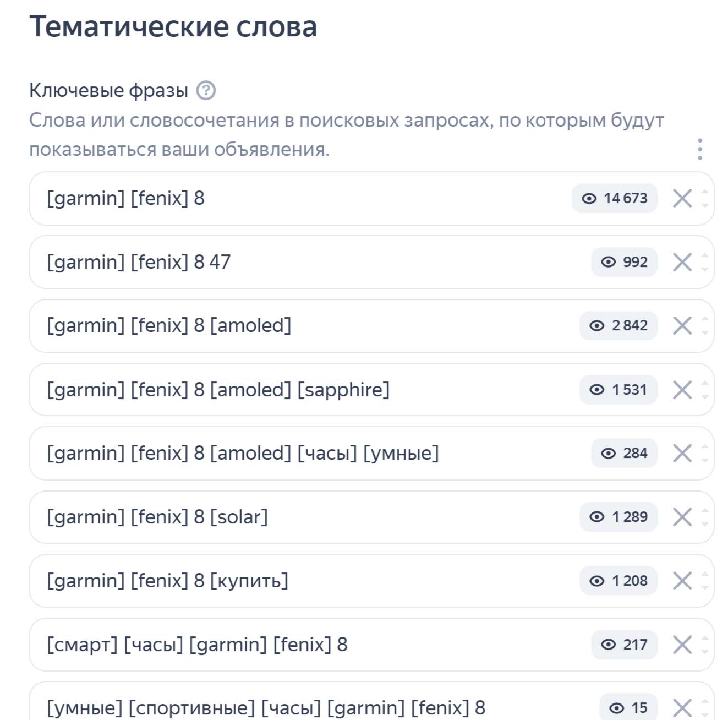The height and width of the screenshot is (720, 728).
Task: Click the resize handle of the first keyword row
Action: point(705,198)
